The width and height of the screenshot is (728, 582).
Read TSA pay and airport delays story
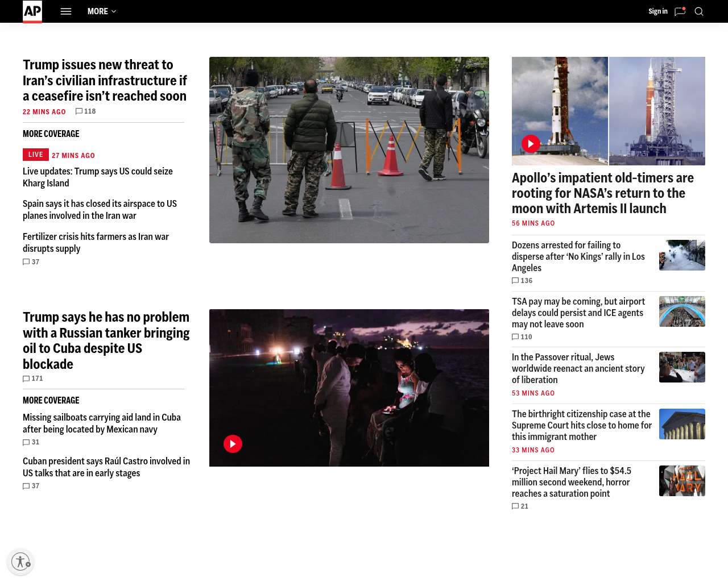pos(578,313)
